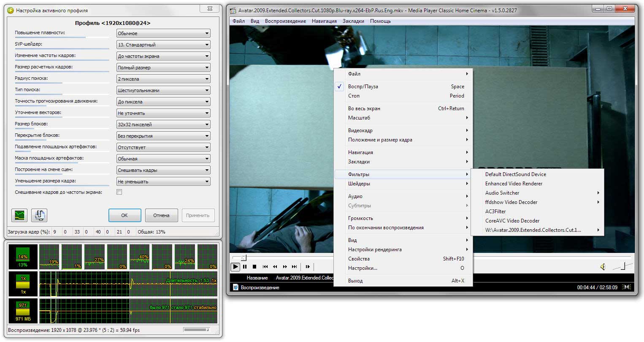644x342 pixels.
Task: Click the video seek bar slider
Action: [x=244, y=257]
